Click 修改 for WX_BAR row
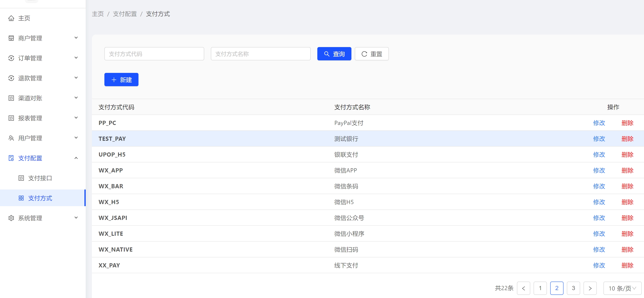 click(599, 186)
